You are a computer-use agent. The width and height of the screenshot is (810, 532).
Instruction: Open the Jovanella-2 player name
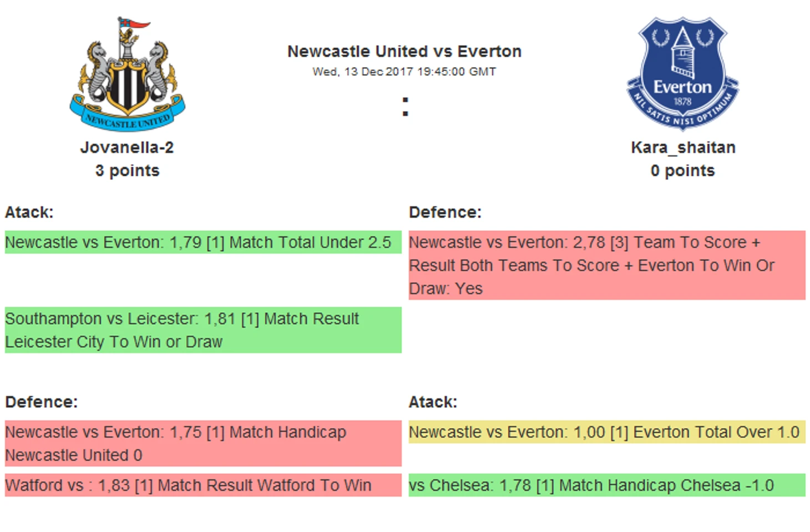coord(127,148)
